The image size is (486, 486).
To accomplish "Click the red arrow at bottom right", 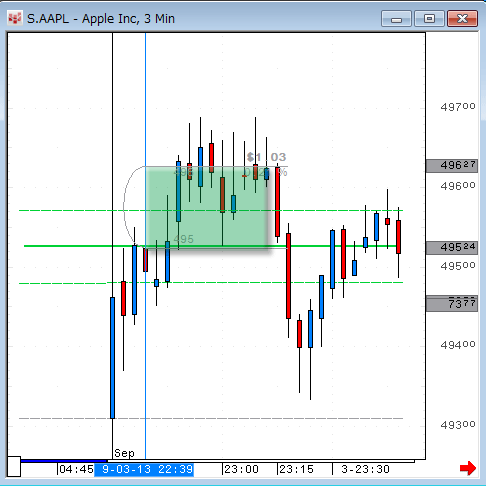I will pyautogui.click(x=468, y=468).
